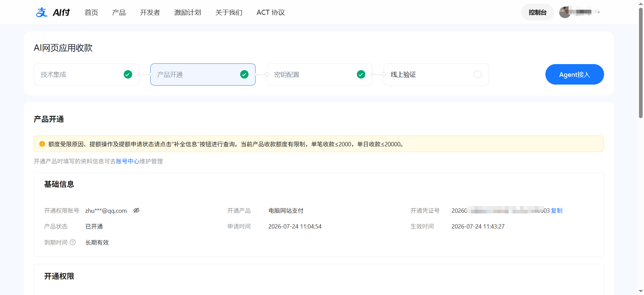Open the 激励计划 nav item
Viewport: 644px width, 295px height.
click(x=188, y=12)
